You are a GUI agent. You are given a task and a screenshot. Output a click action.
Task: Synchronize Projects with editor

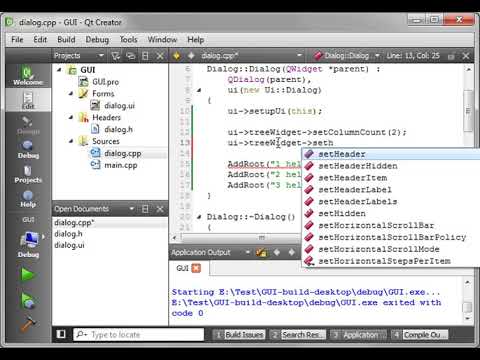pyautogui.click(x=131, y=56)
